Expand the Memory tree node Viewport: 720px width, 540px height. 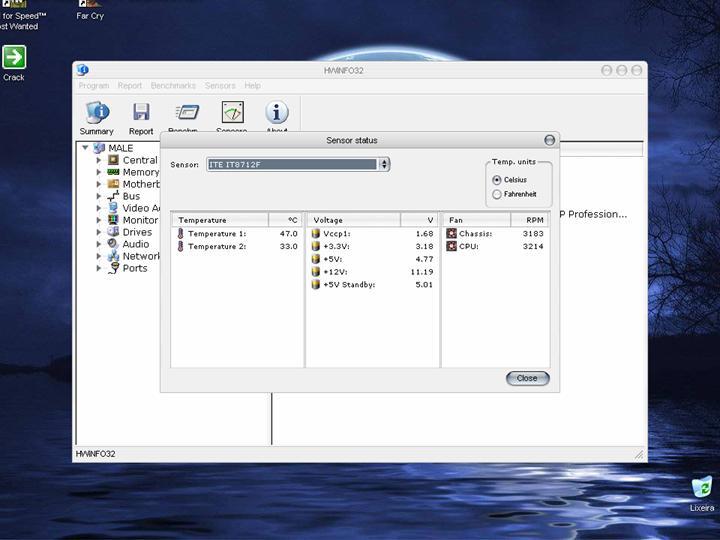tap(99, 172)
